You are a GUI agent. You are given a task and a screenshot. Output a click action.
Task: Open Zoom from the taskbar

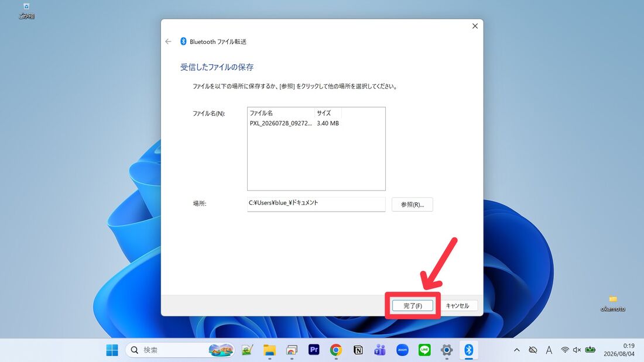coord(402,350)
